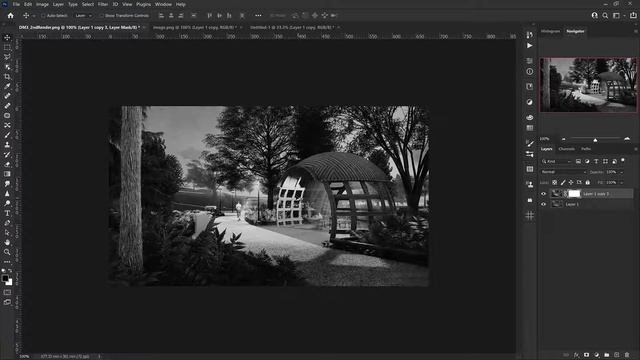640x360 pixels.
Task: Open the Brush Settings panel icon
Action: [x=530, y=143]
